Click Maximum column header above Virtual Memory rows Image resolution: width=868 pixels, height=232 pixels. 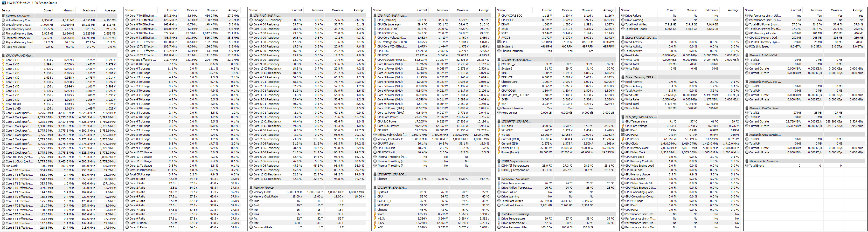[86, 10]
